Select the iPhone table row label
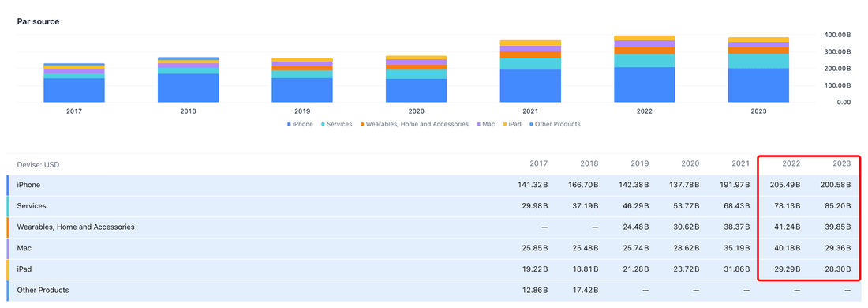 point(28,185)
